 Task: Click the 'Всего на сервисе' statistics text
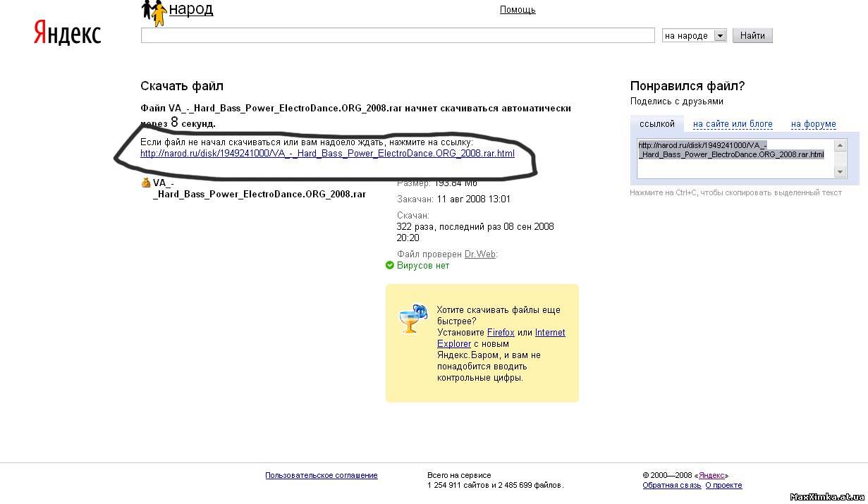click(x=459, y=475)
